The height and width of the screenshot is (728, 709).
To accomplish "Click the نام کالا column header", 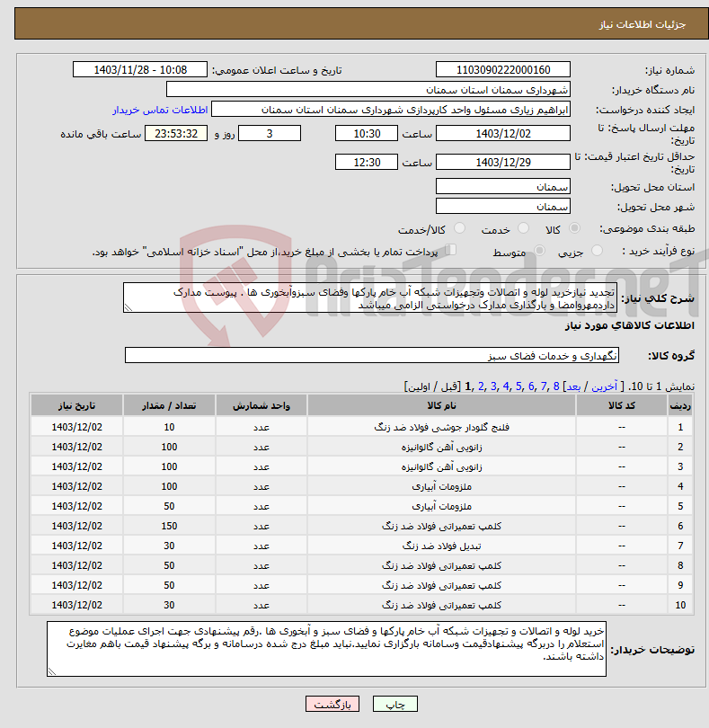I will pyautogui.click(x=441, y=405).
